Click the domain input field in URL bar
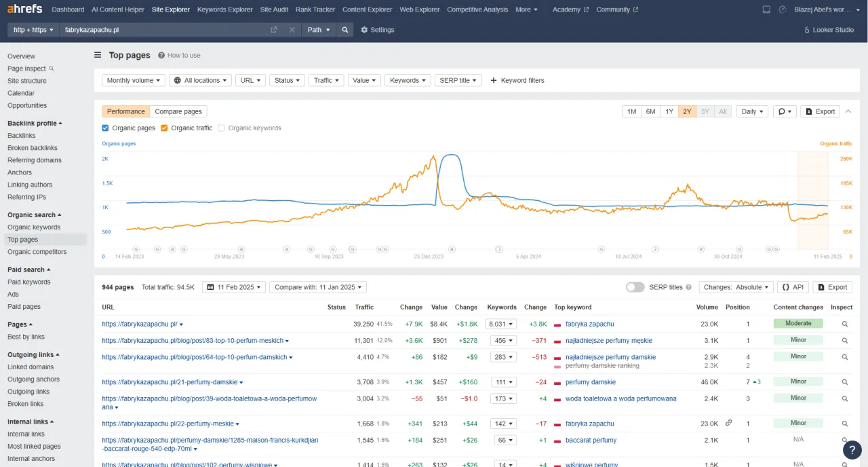The height and width of the screenshot is (467, 868). click(x=163, y=30)
